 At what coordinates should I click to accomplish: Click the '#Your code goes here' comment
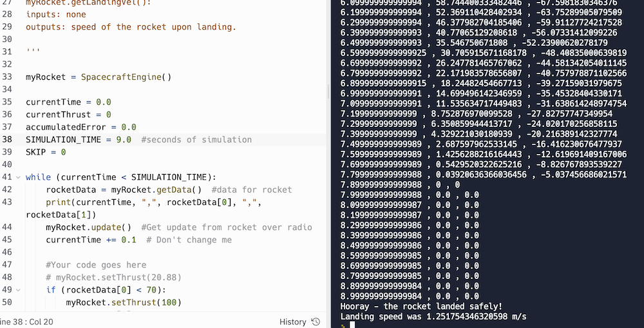tap(96, 265)
